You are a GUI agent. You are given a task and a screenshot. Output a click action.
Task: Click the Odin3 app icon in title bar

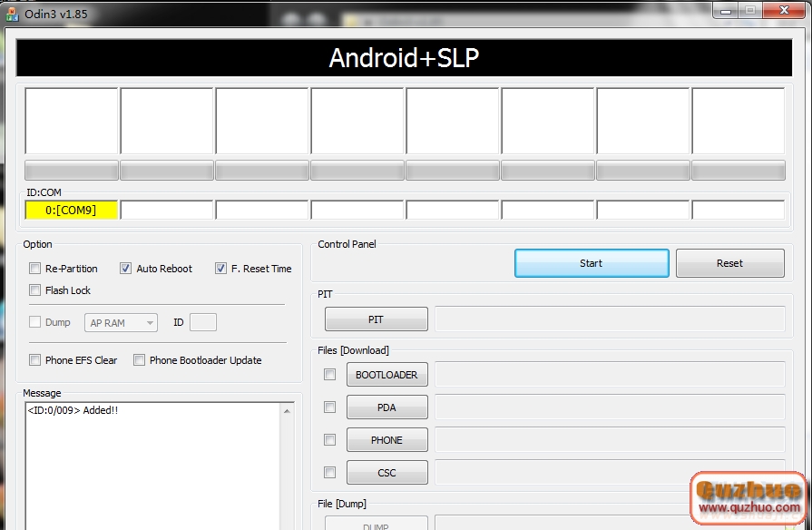(x=12, y=14)
